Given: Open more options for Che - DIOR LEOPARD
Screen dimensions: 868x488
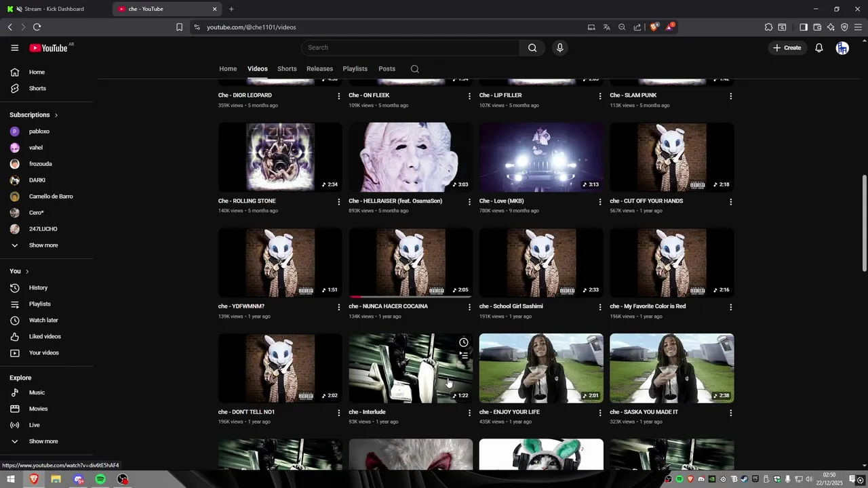Looking at the screenshot, I should tap(339, 96).
